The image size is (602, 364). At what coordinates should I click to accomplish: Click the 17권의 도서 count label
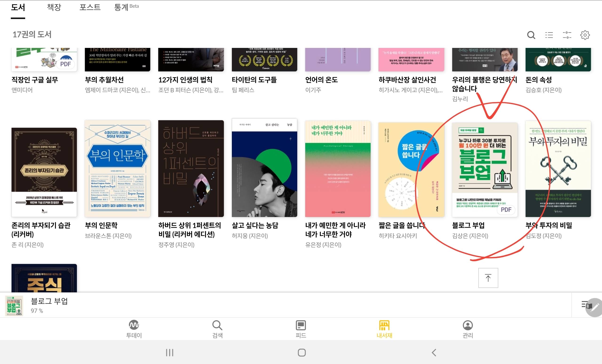pyautogui.click(x=32, y=34)
